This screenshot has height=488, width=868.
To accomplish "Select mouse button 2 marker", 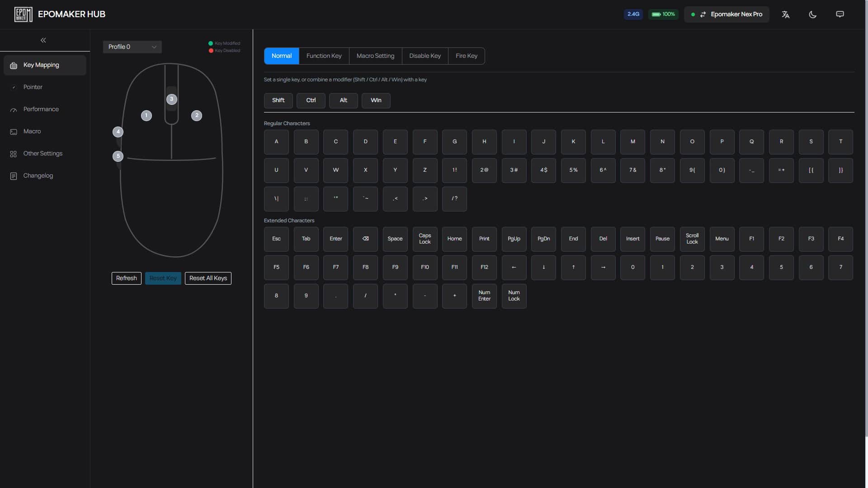I will tap(197, 116).
